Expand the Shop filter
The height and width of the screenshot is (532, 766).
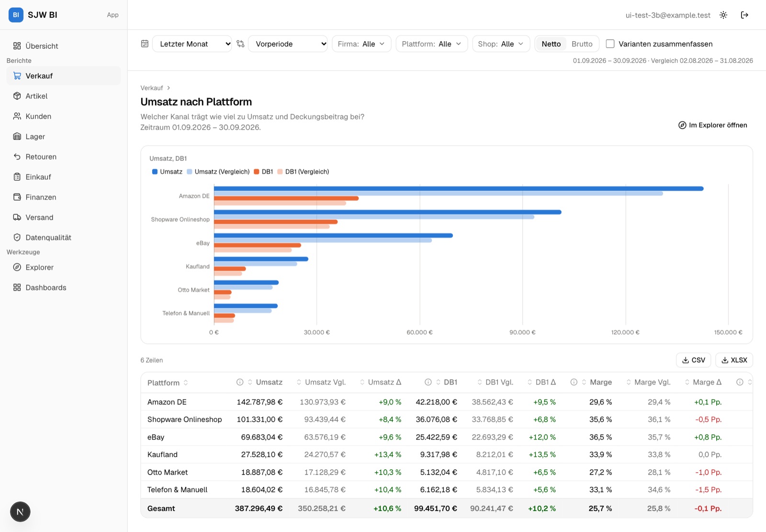[501, 44]
